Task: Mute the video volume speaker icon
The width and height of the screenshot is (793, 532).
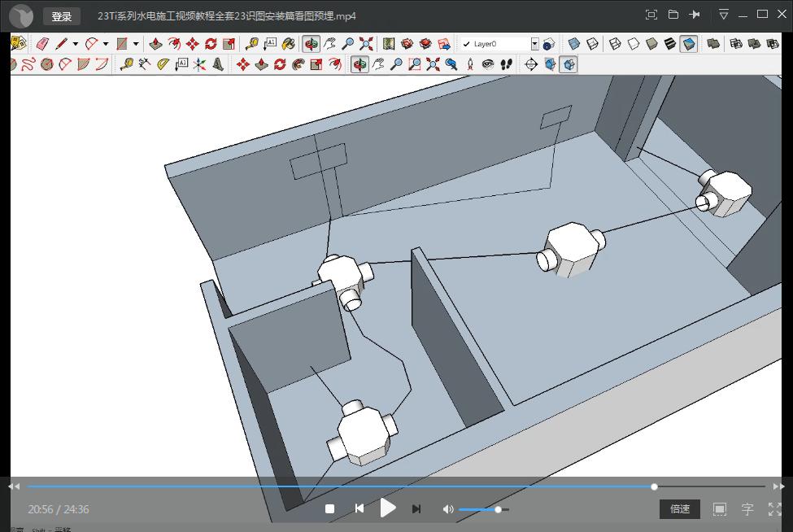Action: (447, 509)
